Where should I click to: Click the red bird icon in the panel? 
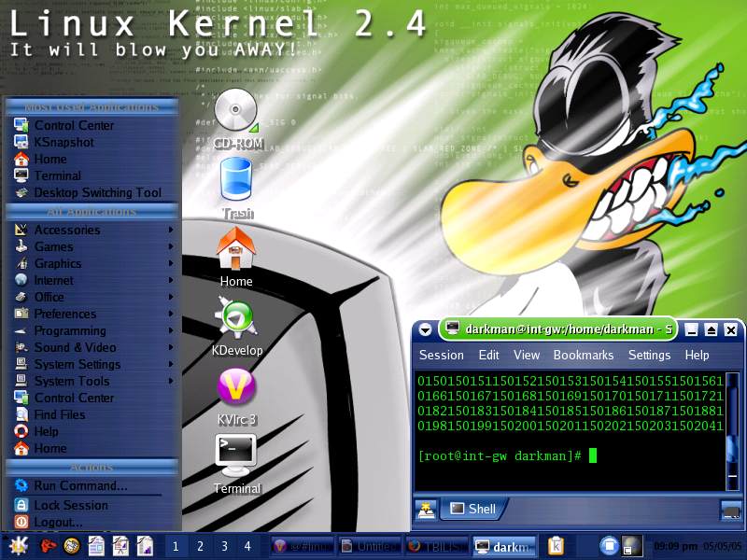click(49, 546)
